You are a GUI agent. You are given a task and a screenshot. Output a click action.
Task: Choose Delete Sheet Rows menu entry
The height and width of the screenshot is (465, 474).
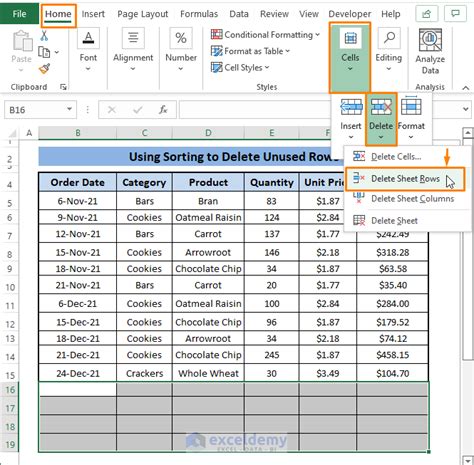pyautogui.click(x=405, y=179)
